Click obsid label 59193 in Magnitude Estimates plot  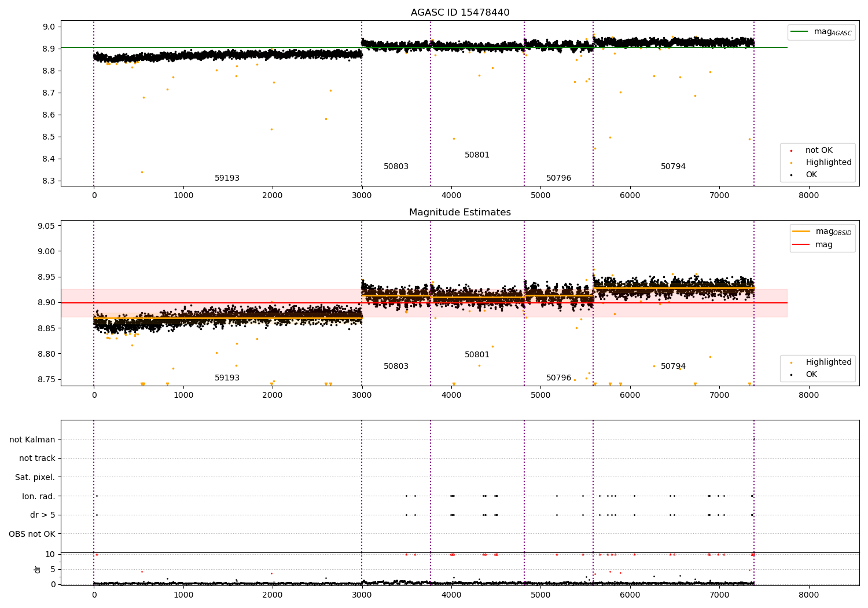tap(227, 378)
